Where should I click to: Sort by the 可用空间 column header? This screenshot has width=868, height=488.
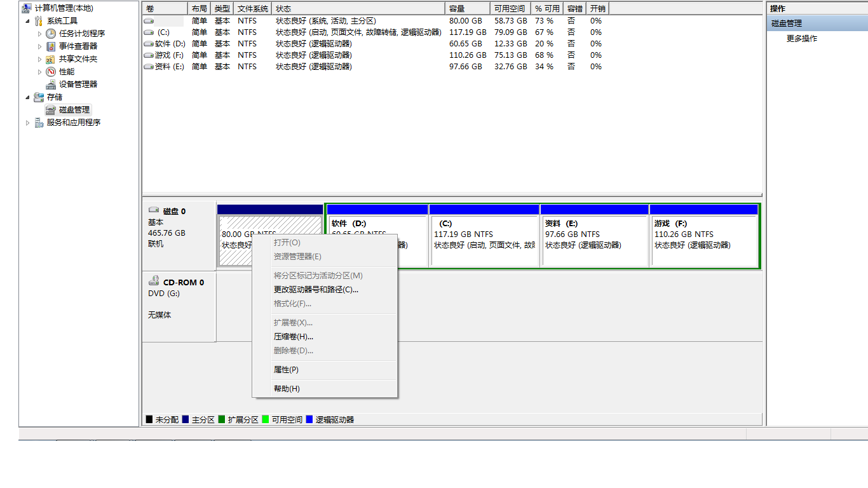click(x=510, y=9)
